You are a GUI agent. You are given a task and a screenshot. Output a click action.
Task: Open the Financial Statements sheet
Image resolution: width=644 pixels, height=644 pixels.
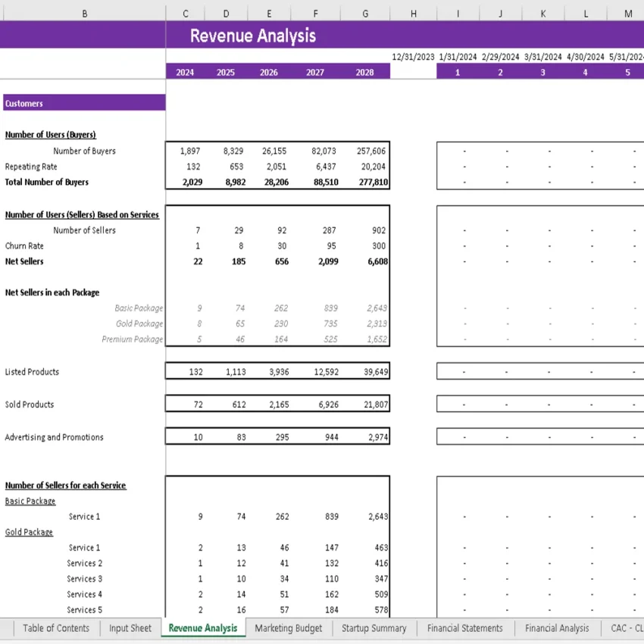point(464,628)
